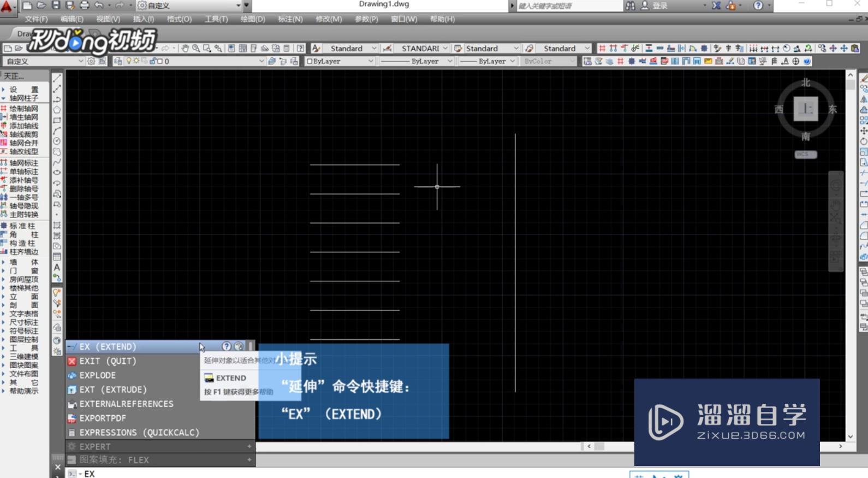This screenshot has width=868, height=478.
Task: Click the help icon in command suggestion row
Action: (227, 346)
